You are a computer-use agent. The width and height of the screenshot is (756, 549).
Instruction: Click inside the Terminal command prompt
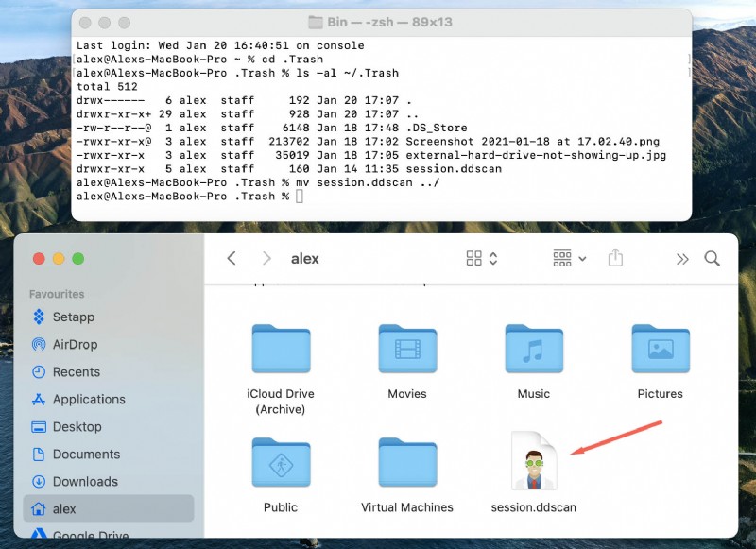pyautogui.click(x=300, y=197)
